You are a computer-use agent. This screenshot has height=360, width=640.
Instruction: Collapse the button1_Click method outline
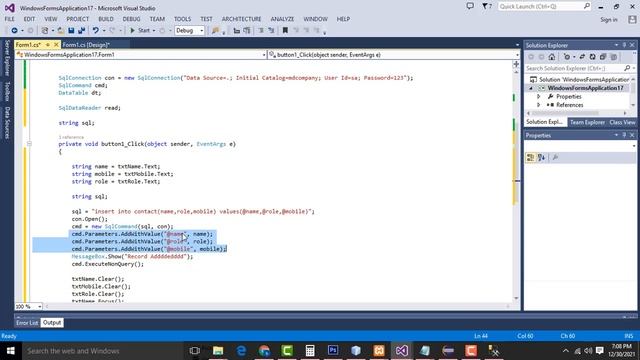(x=29, y=144)
